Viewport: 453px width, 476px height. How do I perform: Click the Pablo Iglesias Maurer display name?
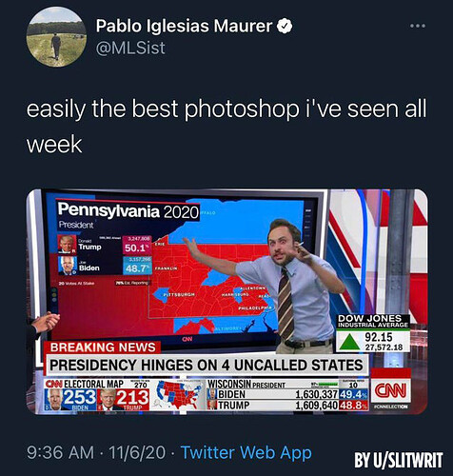pos(184,26)
